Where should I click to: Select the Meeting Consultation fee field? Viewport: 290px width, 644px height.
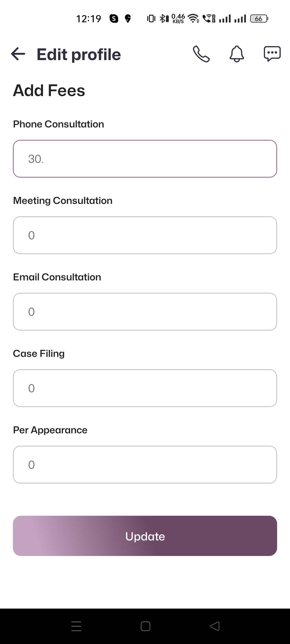point(145,235)
